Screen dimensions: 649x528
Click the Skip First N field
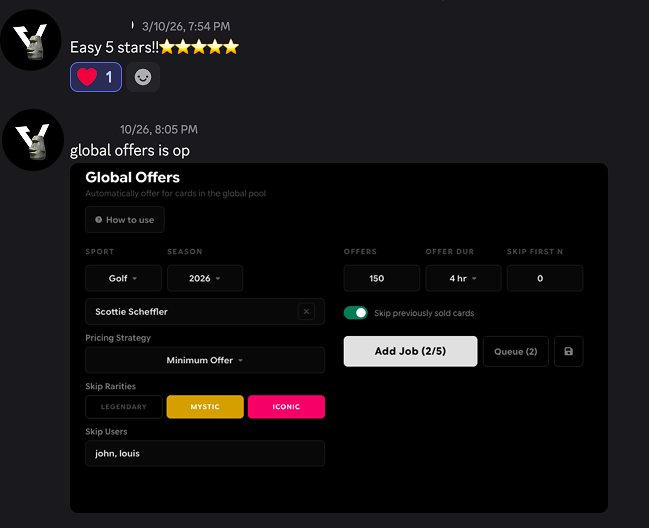click(x=545, y=278)
